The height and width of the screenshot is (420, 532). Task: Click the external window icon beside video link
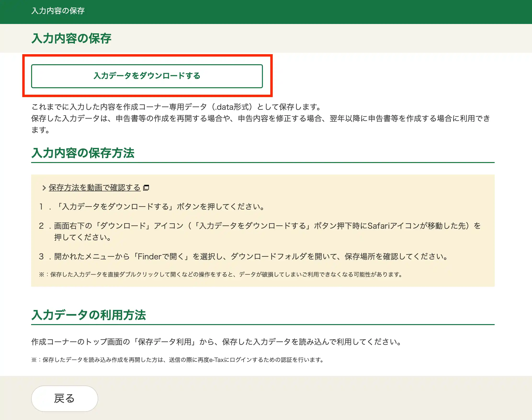[x=146, y=188]
